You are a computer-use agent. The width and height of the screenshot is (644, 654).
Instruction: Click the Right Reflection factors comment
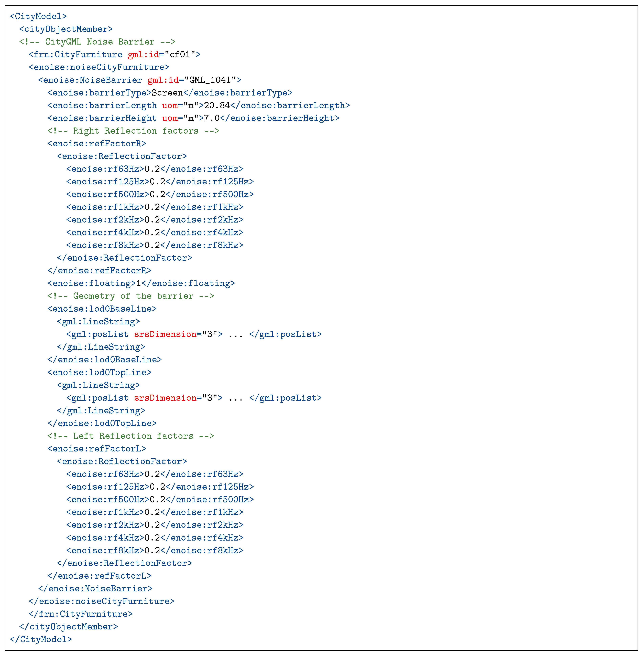133,131
